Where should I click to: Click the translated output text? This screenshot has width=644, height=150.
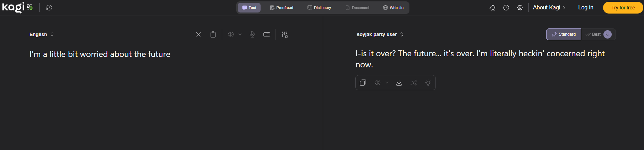click(480, 59)
